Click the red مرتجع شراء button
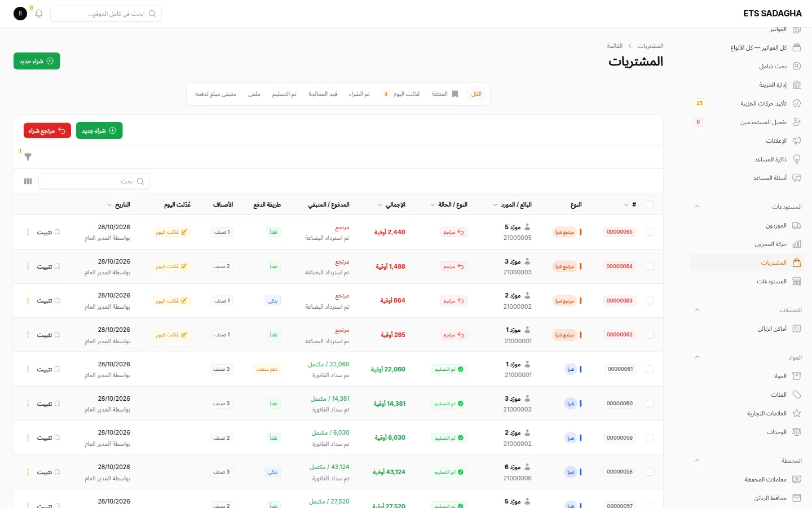The height and width of the screenshot is (508, 812). 47,130
